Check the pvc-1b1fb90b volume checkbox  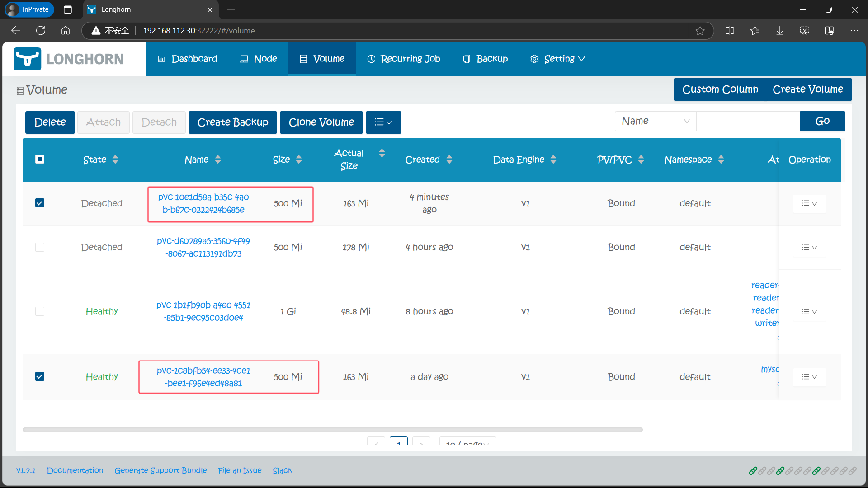[x=40, y=311]
